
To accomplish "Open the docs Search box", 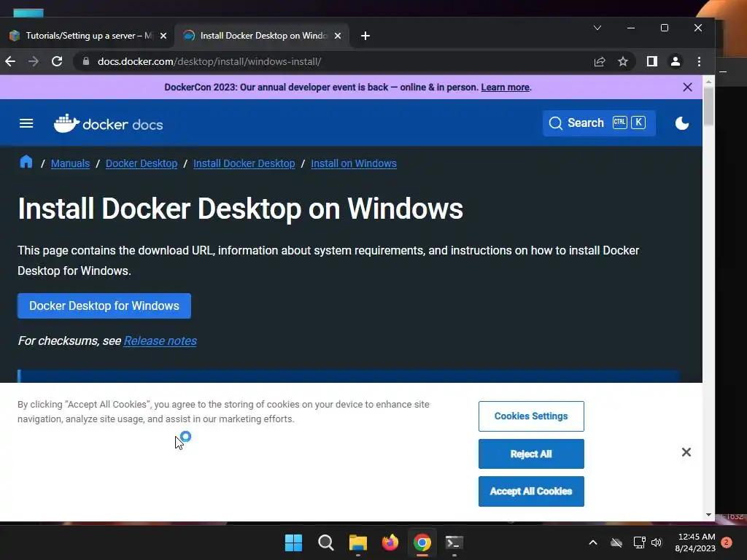I will tap(599, 123).
